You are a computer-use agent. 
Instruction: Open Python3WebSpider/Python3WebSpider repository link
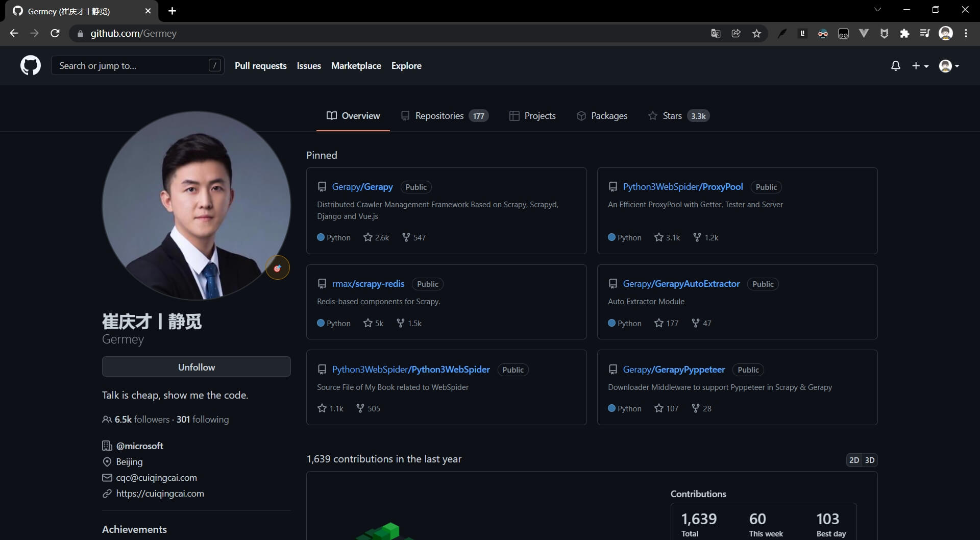pos(411,370)
